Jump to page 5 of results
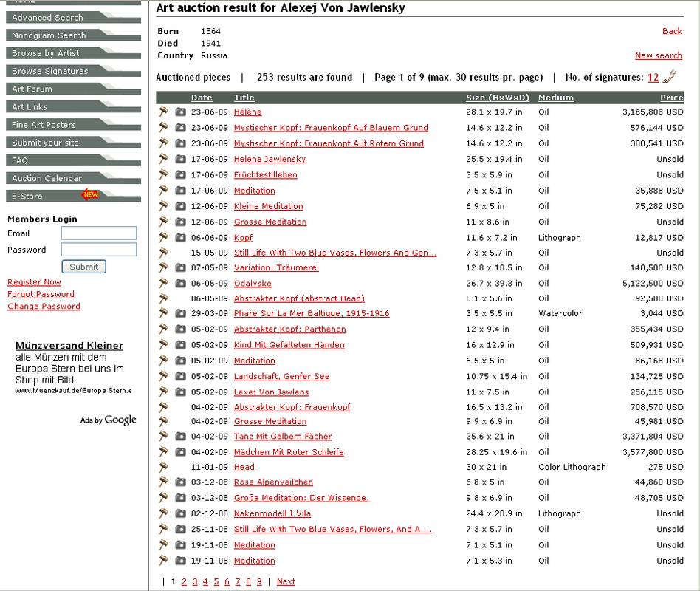700x591 pixels. (216, 582)
